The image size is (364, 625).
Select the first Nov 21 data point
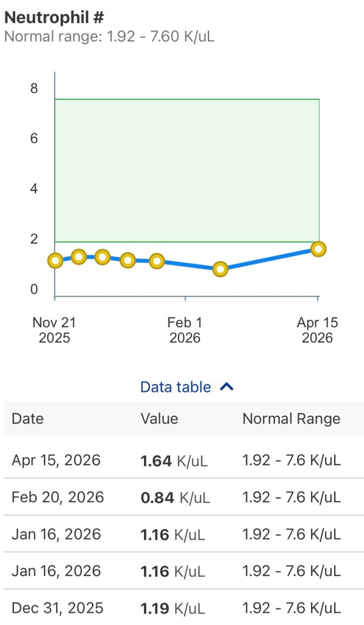[x=54, y=261]
